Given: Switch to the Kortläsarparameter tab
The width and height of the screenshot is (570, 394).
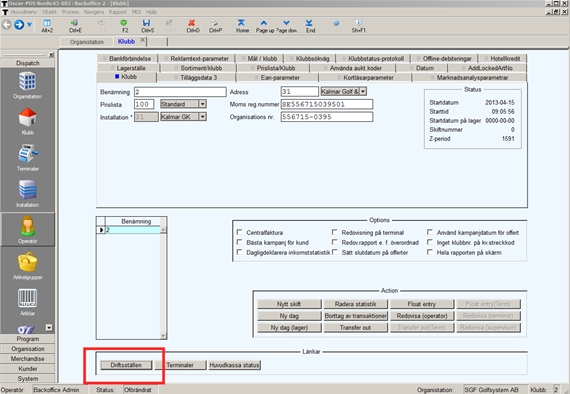Looking at the screenshot, I should coord(365,77).
